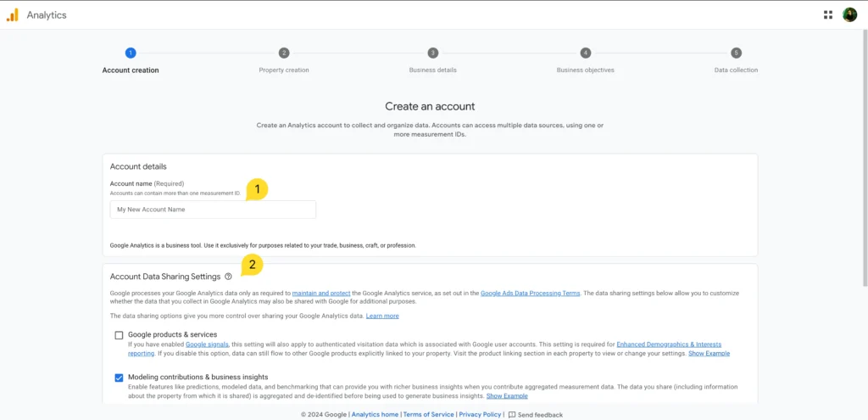The height and width of the screenshot is (420, 868).
Task: Click Send feedback text in footer
Action: point(540,414)
